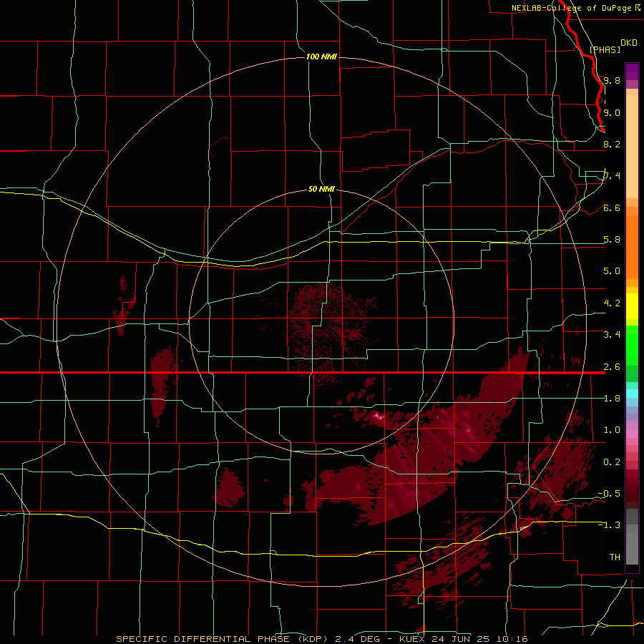This screenshot has width=644, height=644.
Task: Click the 1.0 value on the scale
Action: 612,430
